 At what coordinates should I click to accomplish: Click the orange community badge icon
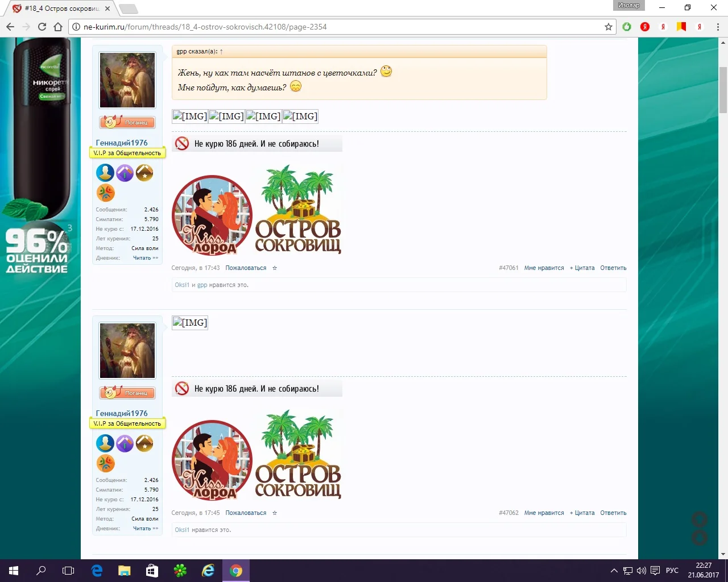pos(105,193)
